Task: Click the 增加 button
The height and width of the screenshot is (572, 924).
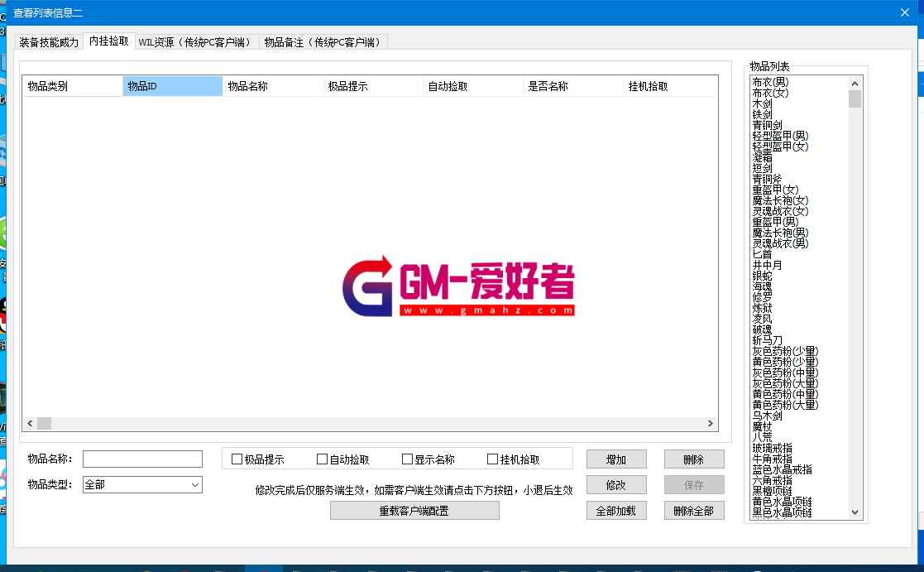Action: 616,459
